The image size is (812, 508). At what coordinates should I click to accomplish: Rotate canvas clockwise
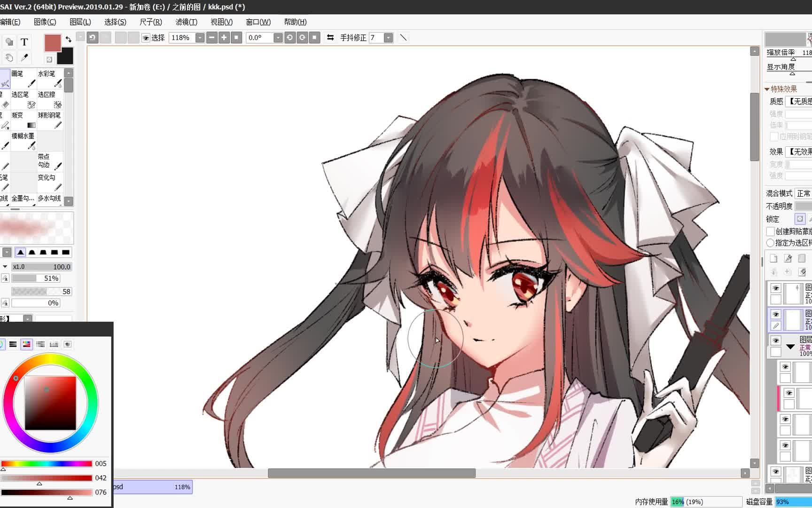[302, 38]
